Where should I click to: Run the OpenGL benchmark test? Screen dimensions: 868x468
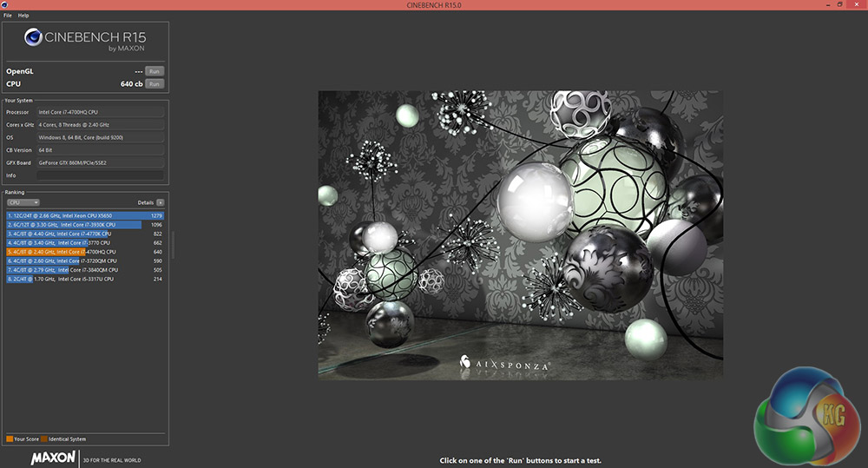coord(155,71)
